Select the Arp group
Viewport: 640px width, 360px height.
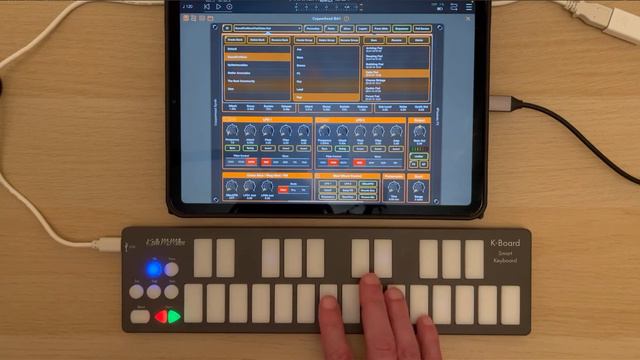(x=326, y=49)
